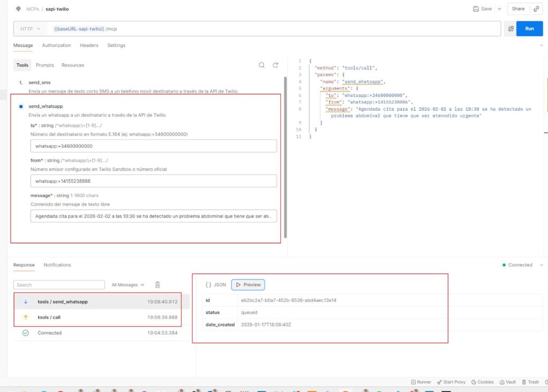Delete messages with the trash icon
Image resolution: width=548 pixels, height=392 pixels.
tap(157, 285)
